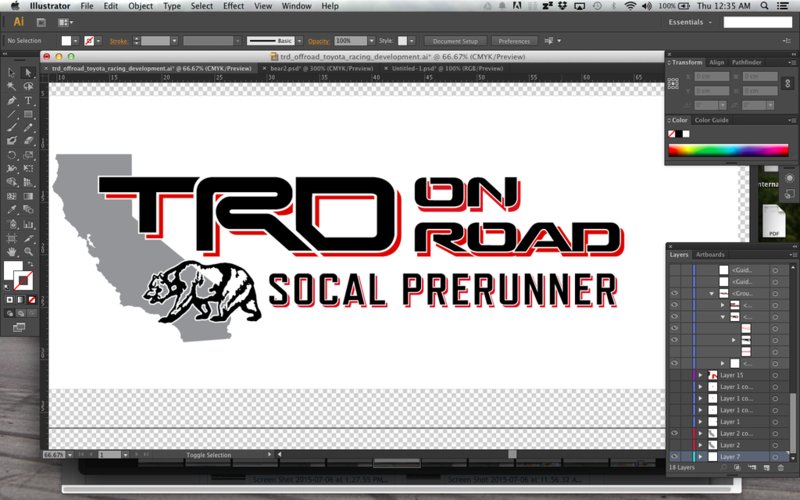Toggle constrain proportions link in Transform panel
800x500 pixels.
(788, 83)
